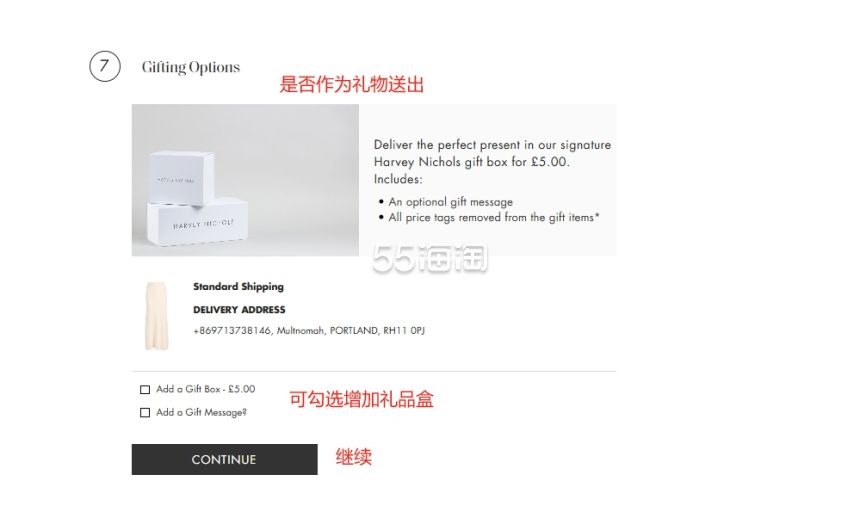The height and width of the screenshot is (518, 860).
Task: Click the 'Deliver the perfect present' description
Action: coord(492,162)
